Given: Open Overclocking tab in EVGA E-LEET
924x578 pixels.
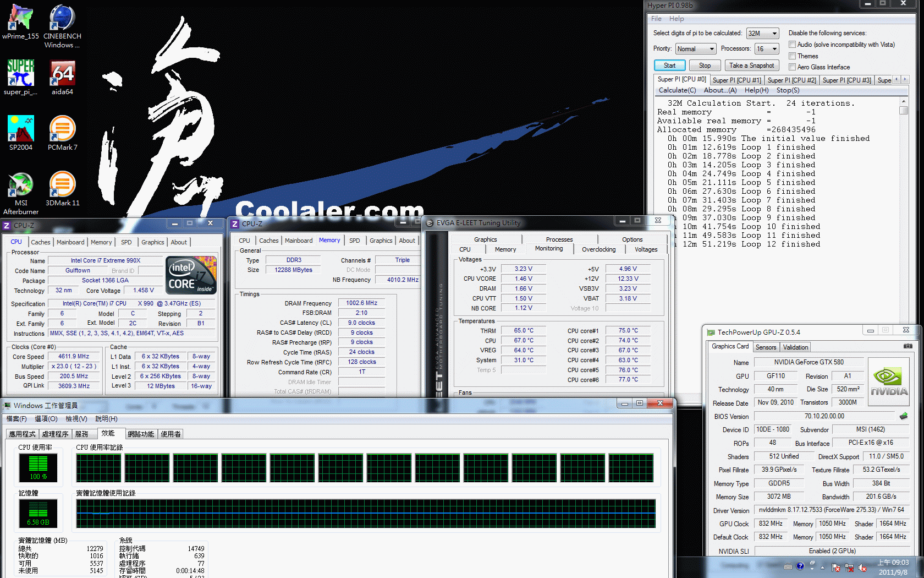Looking at the screenshot, I should 598,249.
